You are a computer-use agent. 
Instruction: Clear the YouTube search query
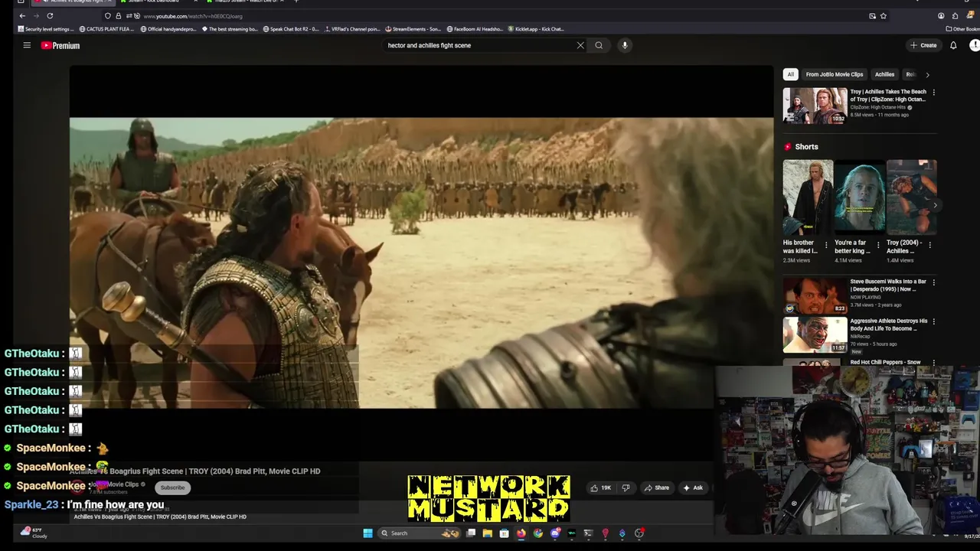580,45
